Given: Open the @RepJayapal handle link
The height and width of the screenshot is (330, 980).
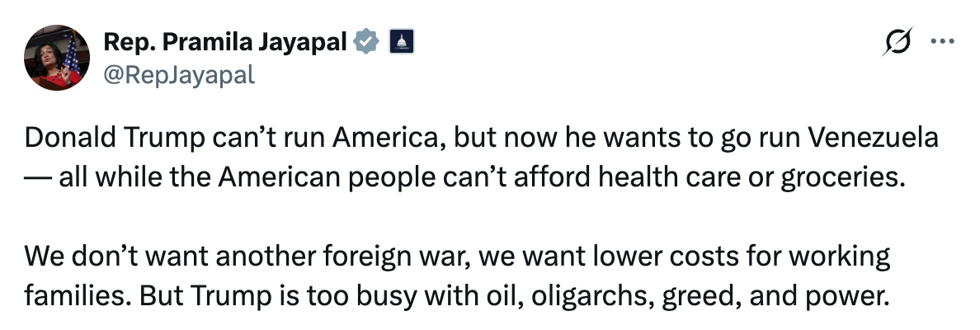Looking at the screenshot, I should (x=179, y=75).
